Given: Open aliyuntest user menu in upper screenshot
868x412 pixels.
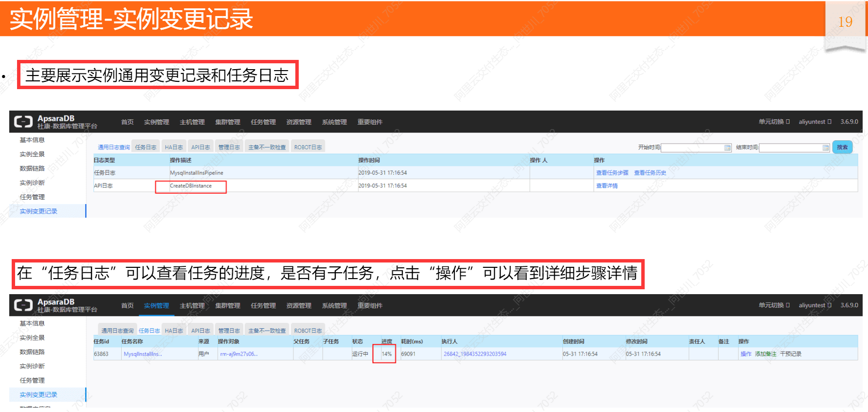Looking at the screenshot, I should (815, 122).
